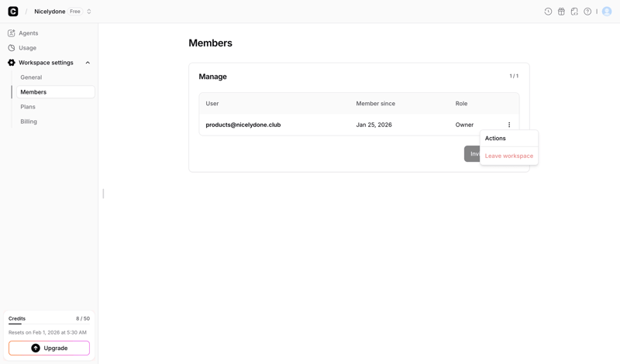The width and height of the screenshot is (620, 364).
Task: Click the 8 / 50 credits value
Action: click(83, 318)
